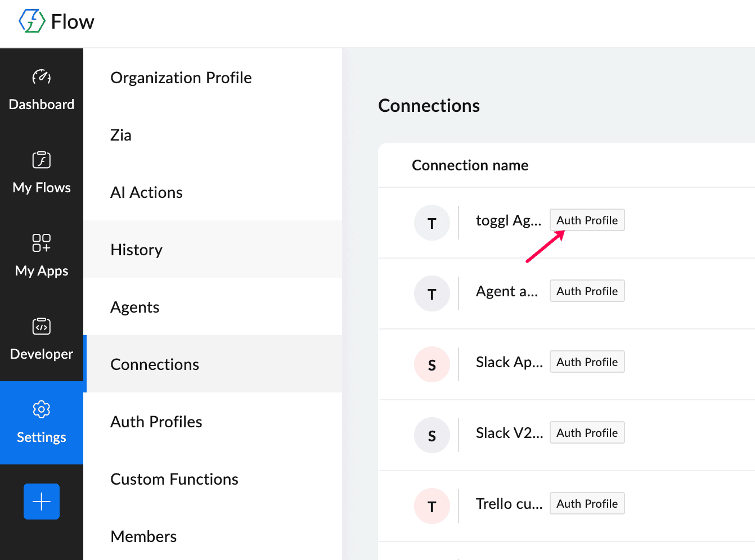The height and width of the screenshot is (560, 755).
Task: Click the Zoho Flow logo icon
Action: (x=32, y=21)
